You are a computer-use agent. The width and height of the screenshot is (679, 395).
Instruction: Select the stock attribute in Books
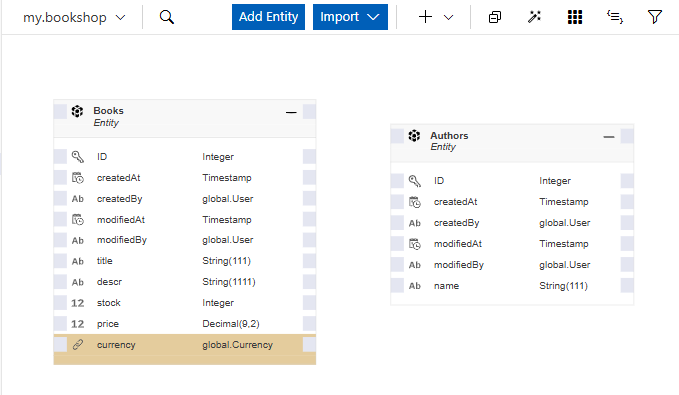(108, 303)
